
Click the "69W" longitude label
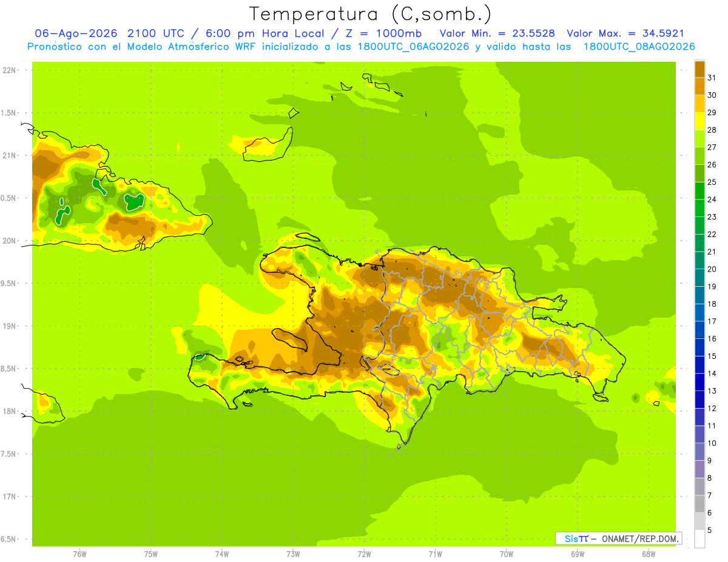click(x=578, y=554)
